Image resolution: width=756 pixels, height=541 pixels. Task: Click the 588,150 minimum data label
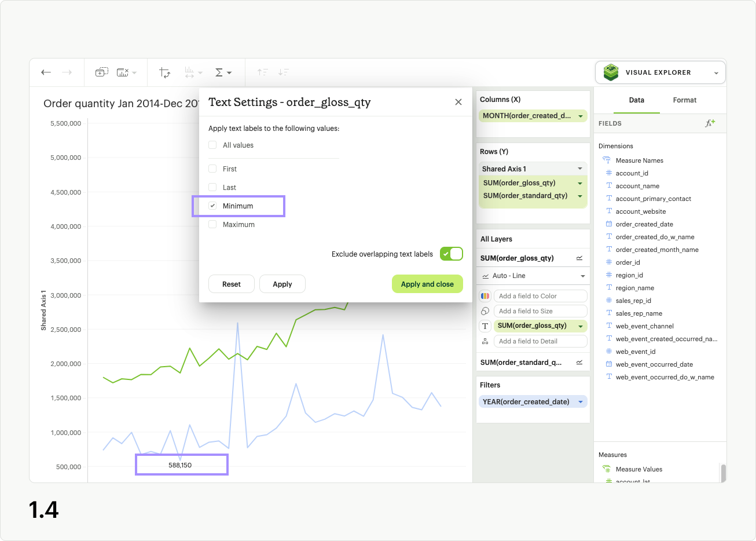(180, 465)
